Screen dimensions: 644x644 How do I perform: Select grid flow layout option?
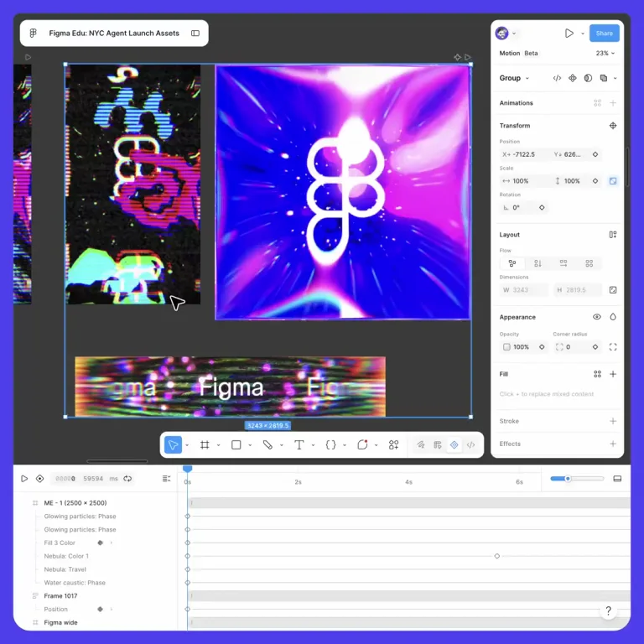(589, 263)
